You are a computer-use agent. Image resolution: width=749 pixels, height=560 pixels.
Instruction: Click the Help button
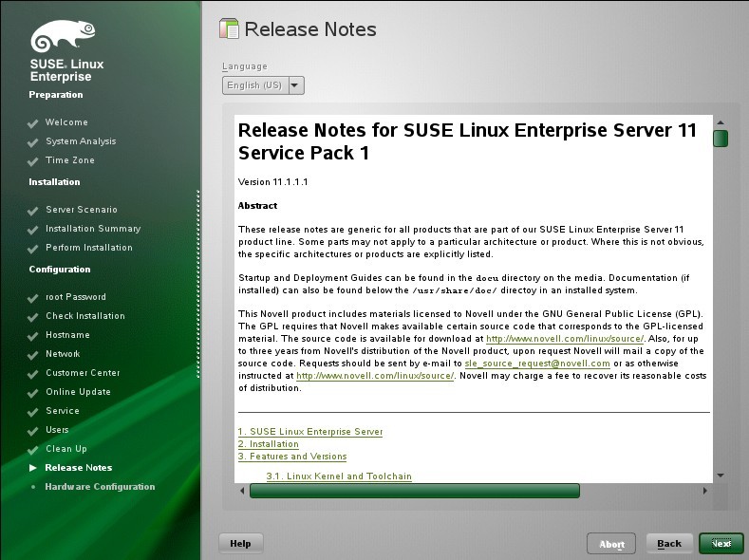tap(240, 543)
